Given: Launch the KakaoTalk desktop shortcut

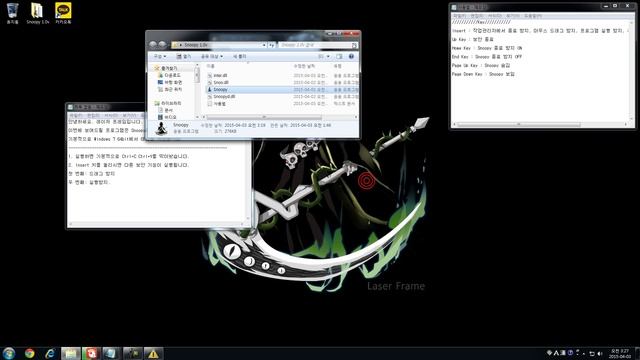Looking at the screenshot, I should (x=63, y=13).
